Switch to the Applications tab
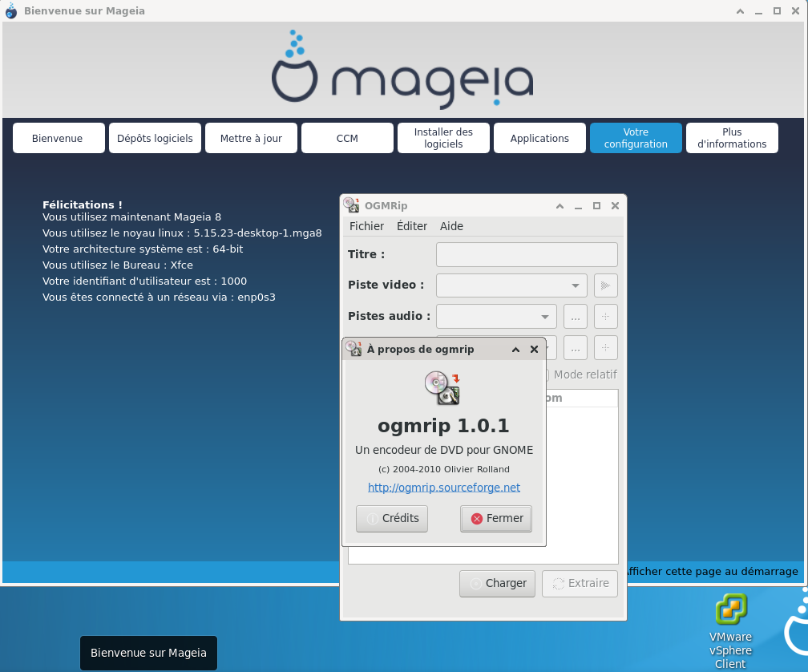This screenshot has height=672, width=808. point(539,138)
